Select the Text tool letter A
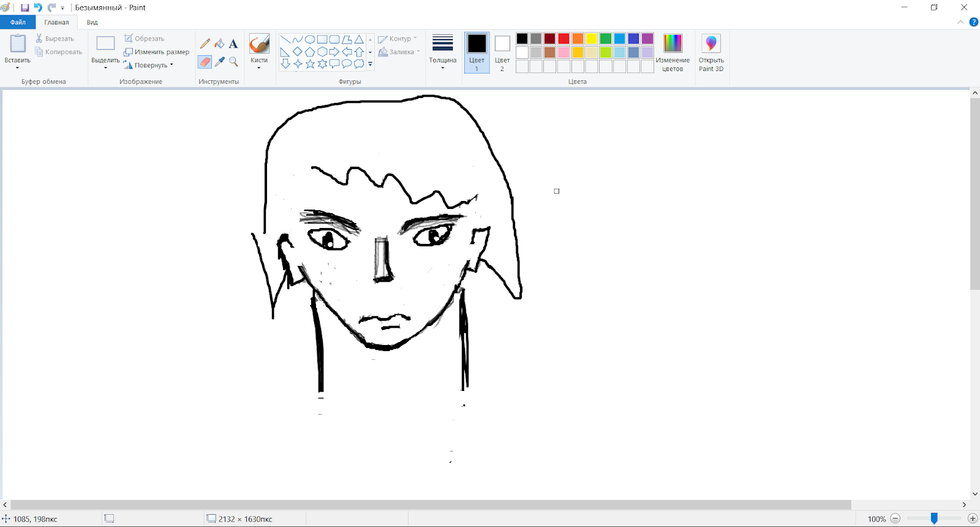 pos(233,44)
